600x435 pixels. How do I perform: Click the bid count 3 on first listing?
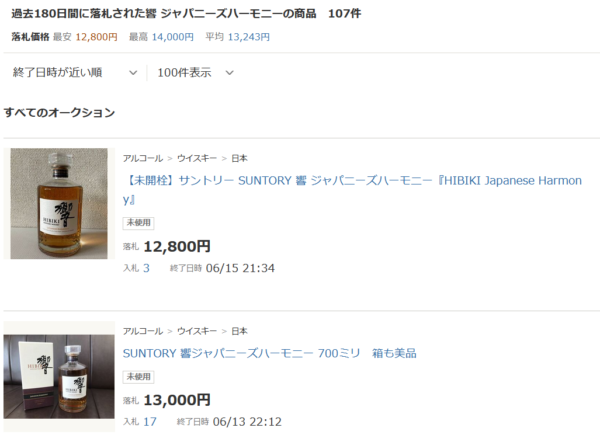tap(146, 268)
